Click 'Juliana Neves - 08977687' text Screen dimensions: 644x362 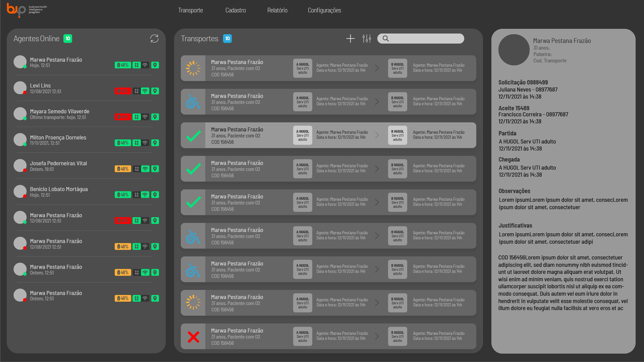(x=528, y=89)
